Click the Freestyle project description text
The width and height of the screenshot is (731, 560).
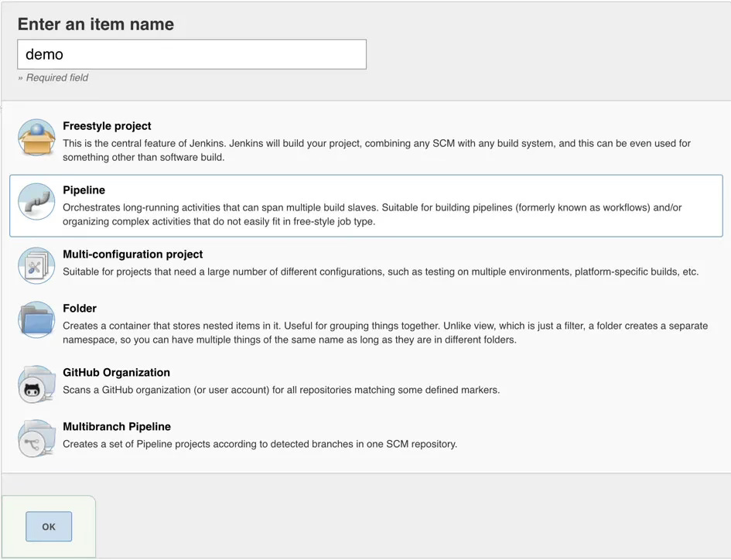(377, 150)
